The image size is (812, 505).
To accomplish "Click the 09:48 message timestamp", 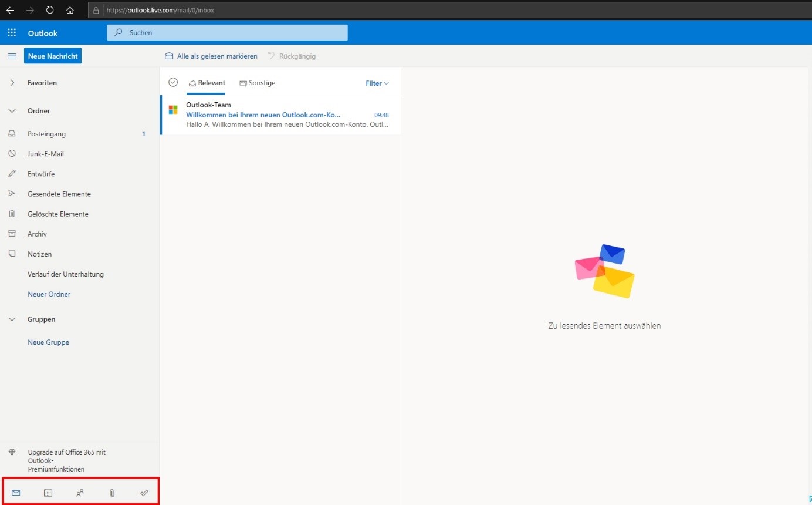I will (x=381, y=115).
